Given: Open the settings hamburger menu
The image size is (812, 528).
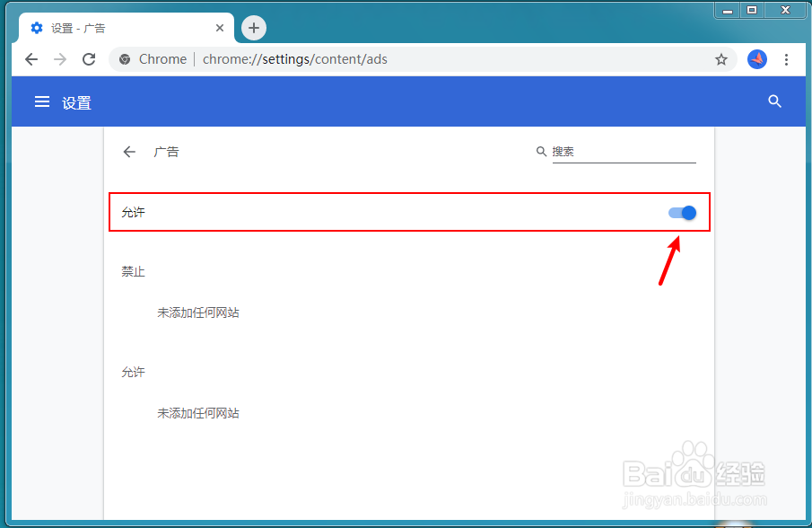Looking at the screenshot, I should 42,102.
